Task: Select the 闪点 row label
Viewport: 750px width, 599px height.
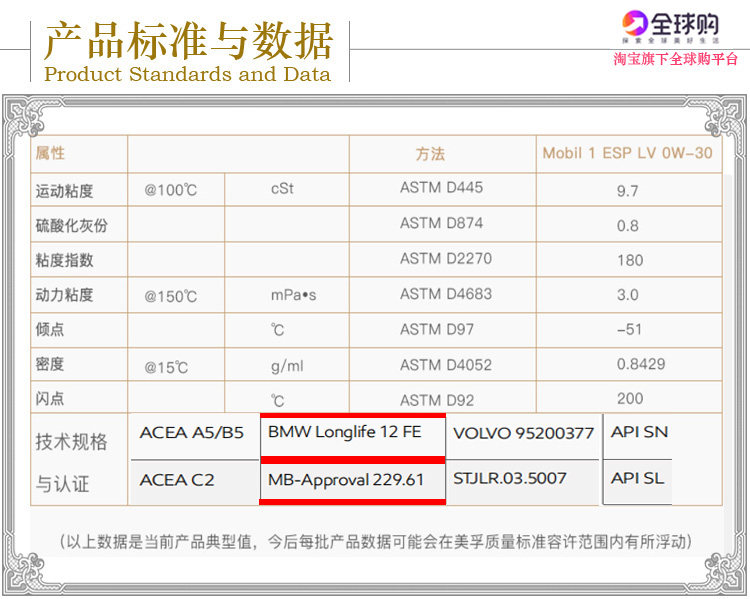Action: (x=49, y=398)
